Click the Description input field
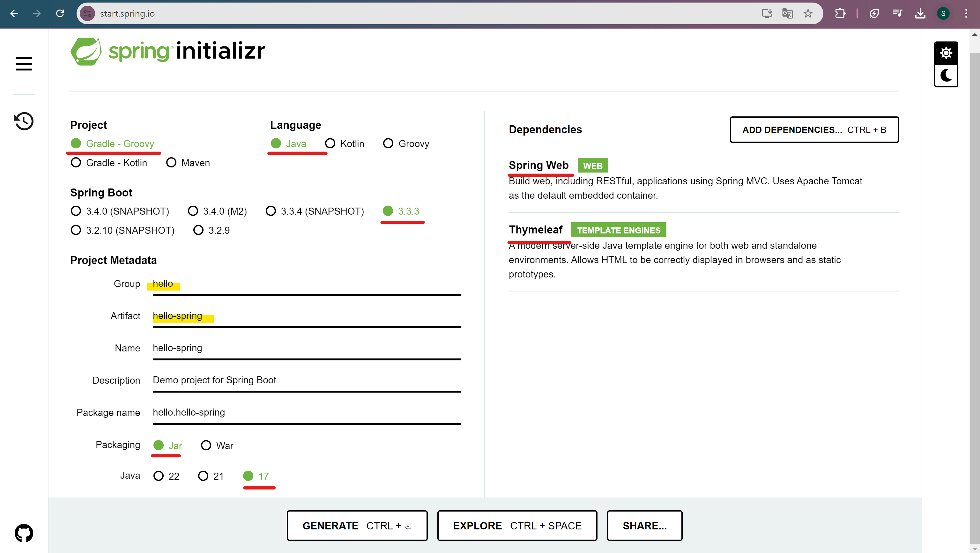Image resolution: width=980 pixels, height=553 pixels. pyautogui.click(x=307, y=381)
